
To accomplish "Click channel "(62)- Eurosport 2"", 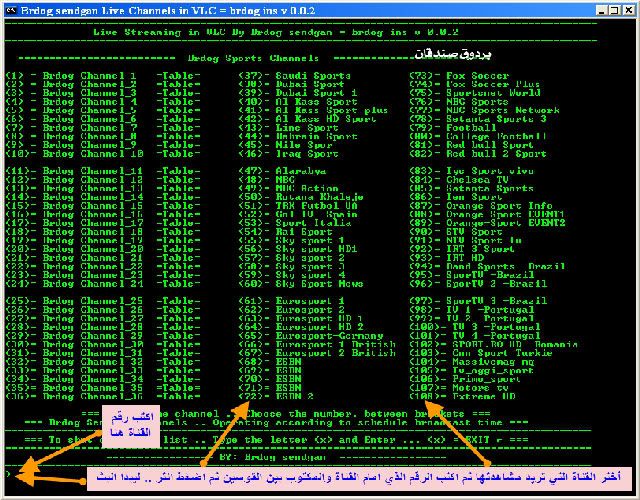I will 291,310.
